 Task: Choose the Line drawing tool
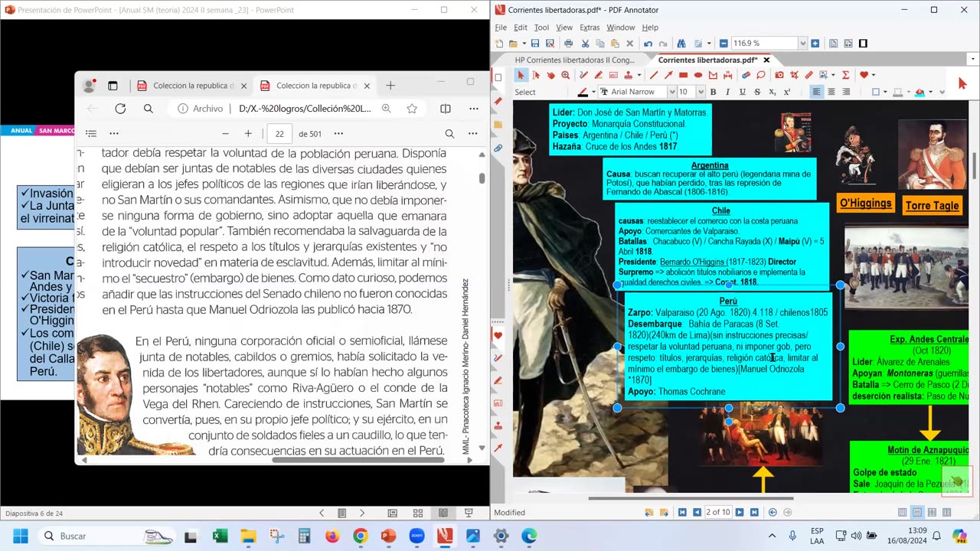[654, 75]
